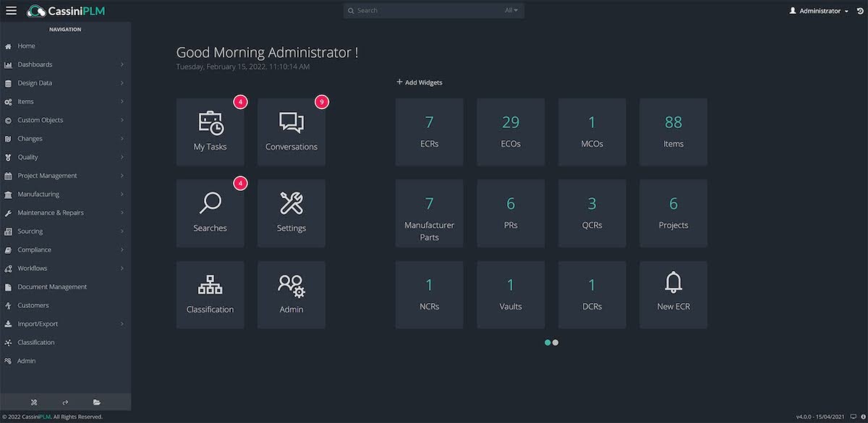Open the search filter All dropdown
The width and height of the screenshot is (868, 423).
[511, 11]
